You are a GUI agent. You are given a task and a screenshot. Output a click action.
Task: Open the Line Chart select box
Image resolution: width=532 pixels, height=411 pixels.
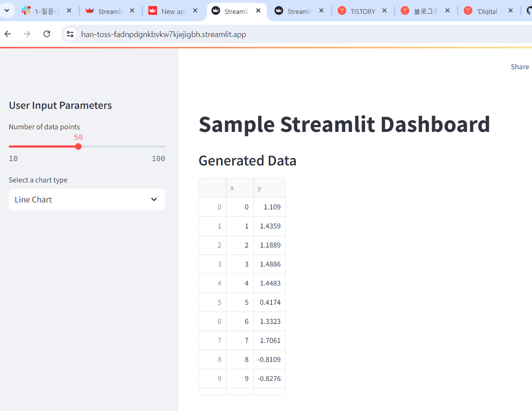(x=87, y=199)
